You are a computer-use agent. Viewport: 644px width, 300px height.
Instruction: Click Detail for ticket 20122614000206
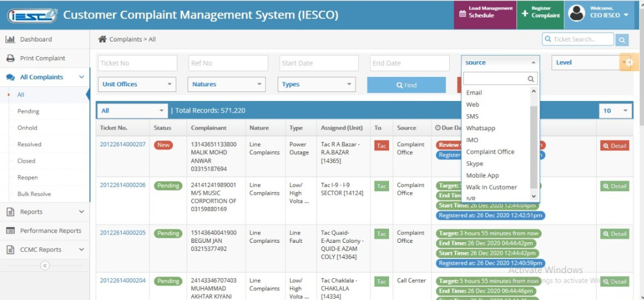[x=614, y=186]
